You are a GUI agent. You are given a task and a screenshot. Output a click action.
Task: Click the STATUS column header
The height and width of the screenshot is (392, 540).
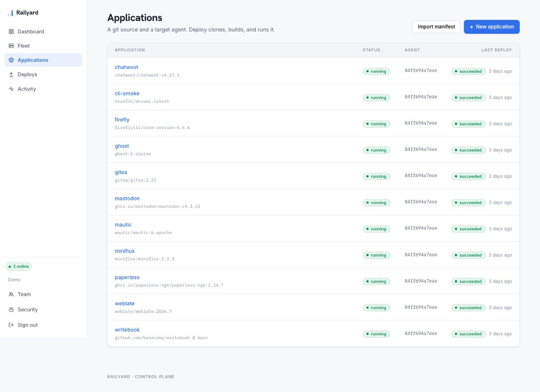(x=371, y=50)
